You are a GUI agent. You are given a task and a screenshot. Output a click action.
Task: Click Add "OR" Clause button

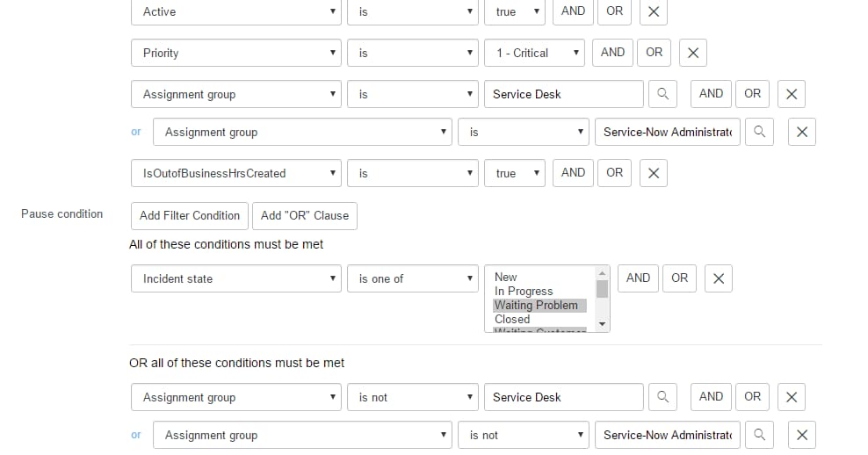305,216
